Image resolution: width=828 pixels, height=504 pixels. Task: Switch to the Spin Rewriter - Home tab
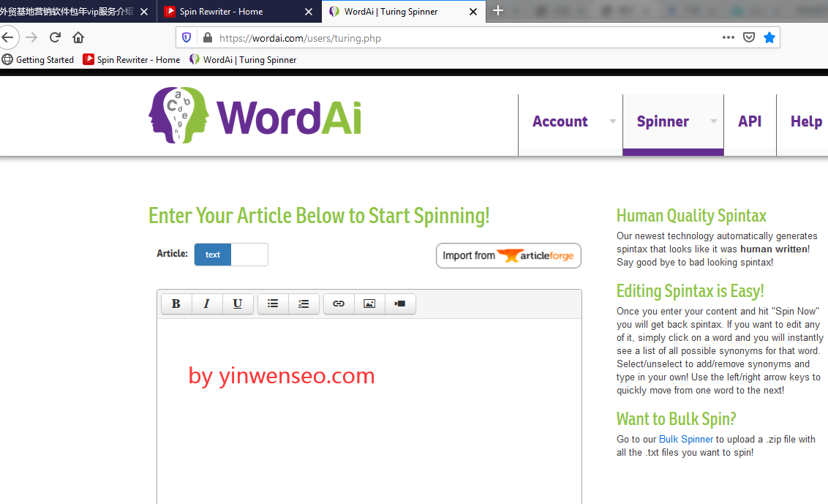[238, 12]
